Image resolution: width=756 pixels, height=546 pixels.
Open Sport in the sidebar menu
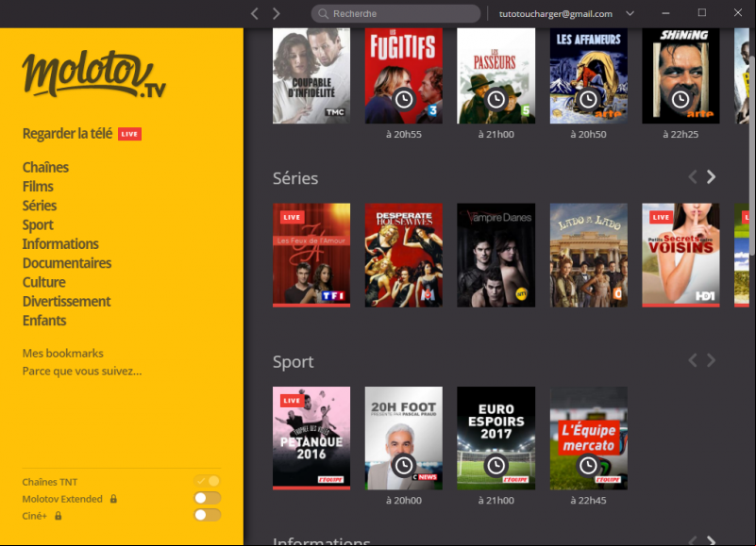38,225
